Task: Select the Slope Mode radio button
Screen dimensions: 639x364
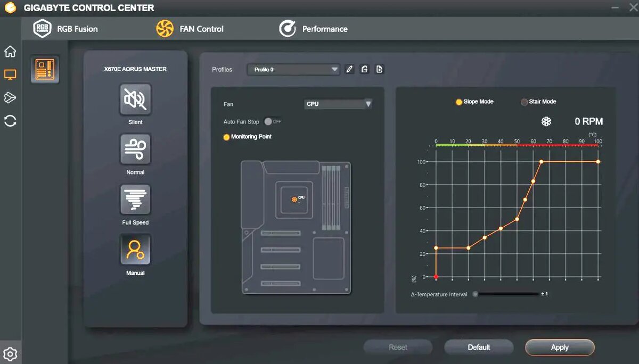Action: [458, 102]
